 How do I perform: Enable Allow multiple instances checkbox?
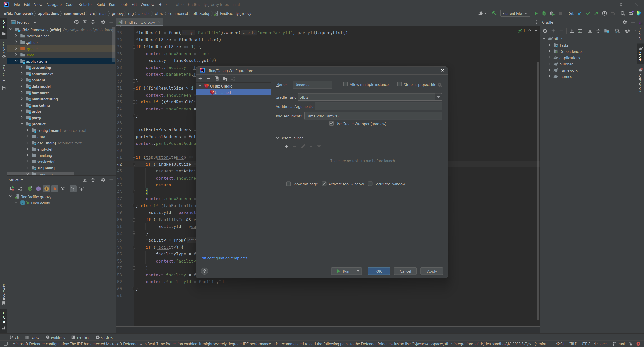coord(346,84)
